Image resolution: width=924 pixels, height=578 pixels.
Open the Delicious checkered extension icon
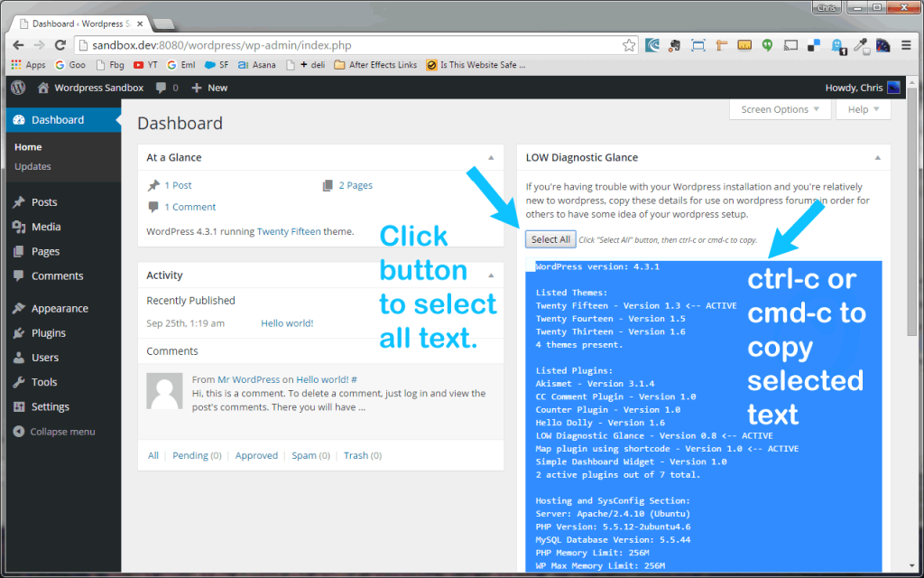(814, 45)
